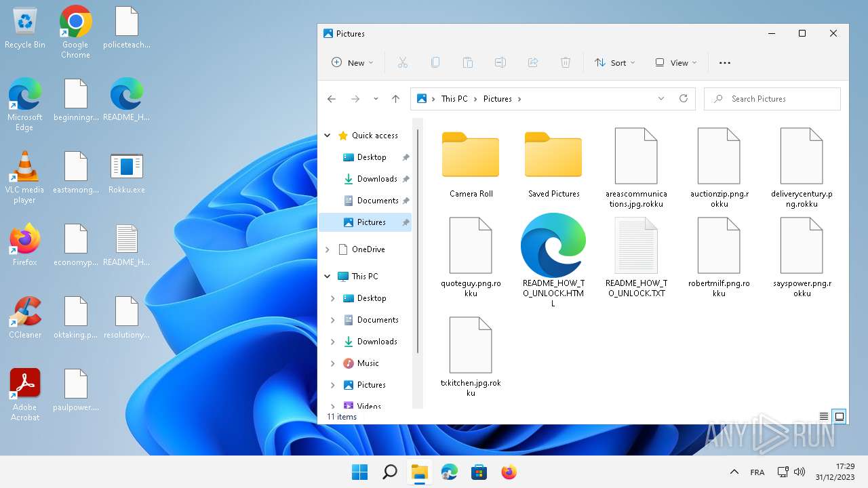Click the Rename icon in toolbar
868x488 pixels.
500,62
